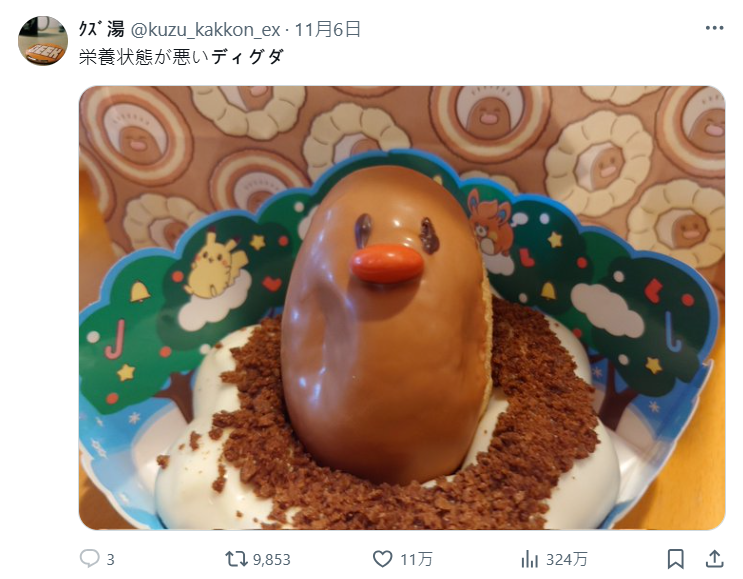The image size is (743, 579).
Task: Open the Diglett donut photo
Action: pos(402,308)
